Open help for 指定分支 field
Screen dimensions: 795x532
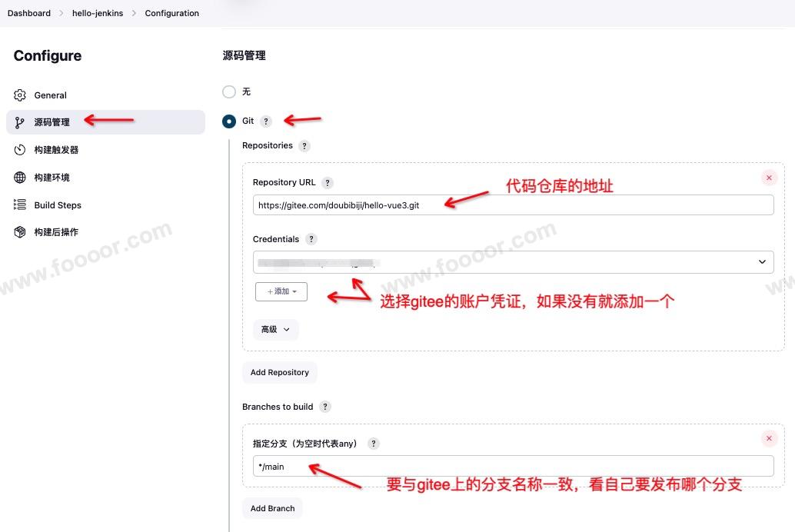tap(374, 444)
